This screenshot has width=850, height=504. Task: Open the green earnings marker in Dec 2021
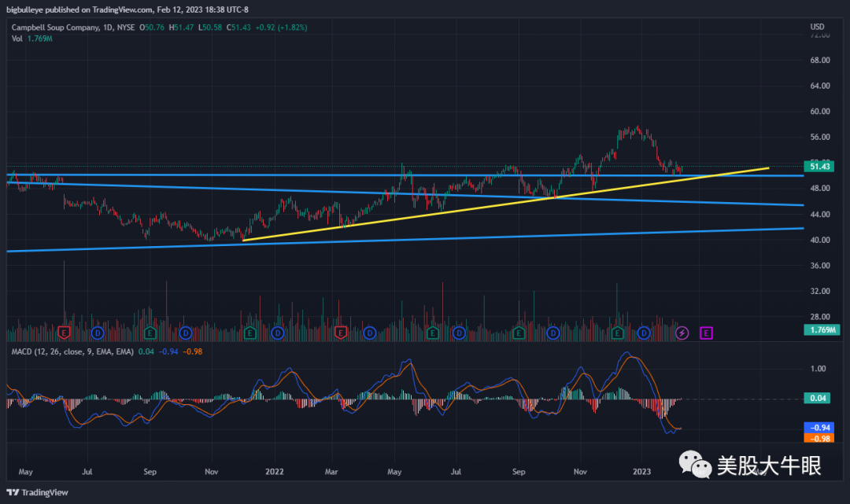pyautogui.click(x=250, y=333)
